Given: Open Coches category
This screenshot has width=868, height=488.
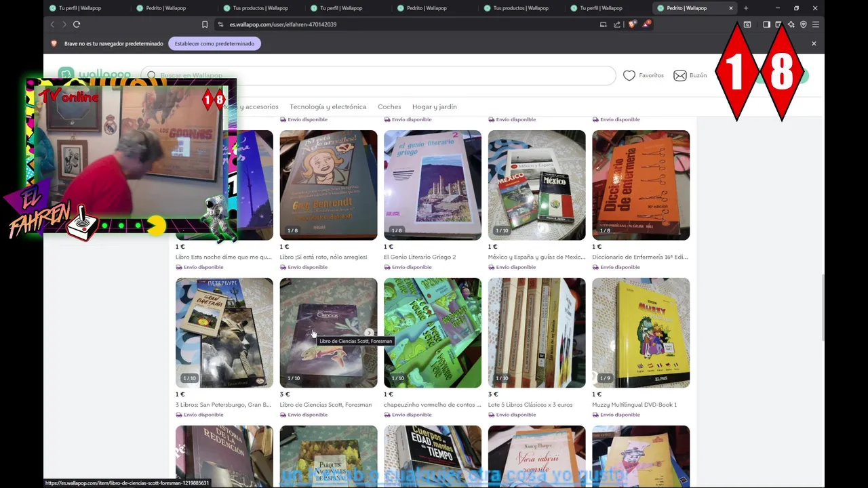Looking at the screenshot, I should tap(389, 106).
